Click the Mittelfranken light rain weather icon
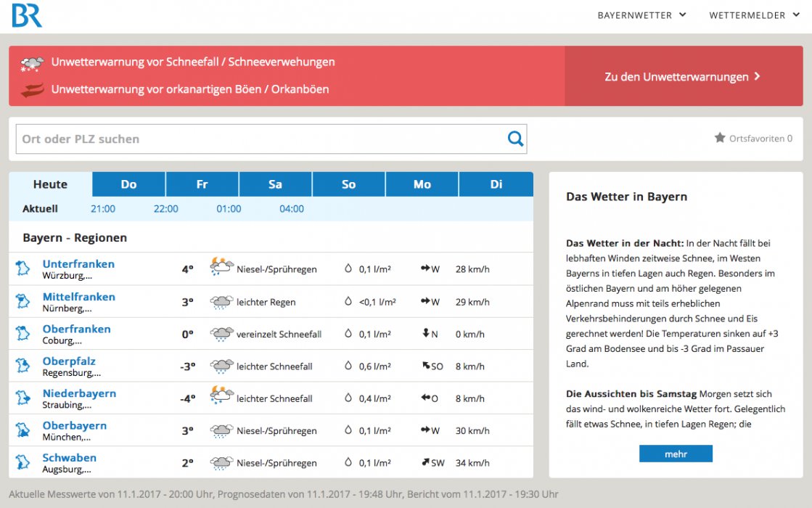Viewport: 812px width, 508px height. (221, 302)
